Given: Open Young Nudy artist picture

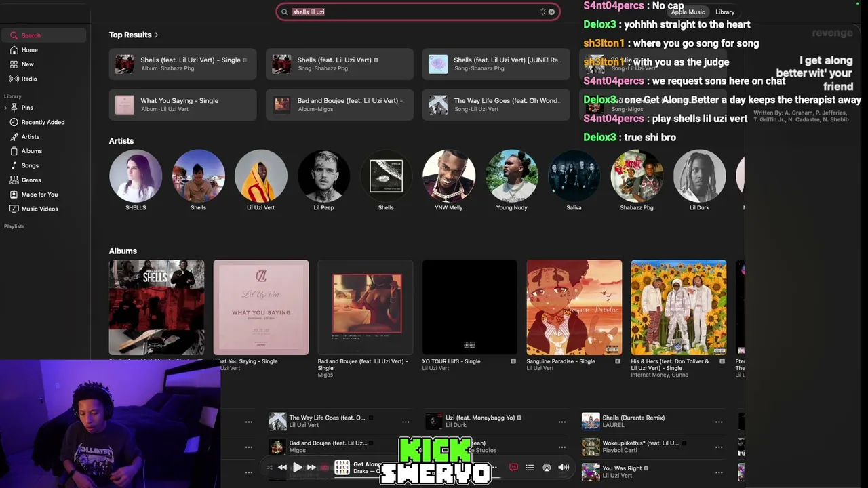Looking at the screenshot, I should coord(511,176).
